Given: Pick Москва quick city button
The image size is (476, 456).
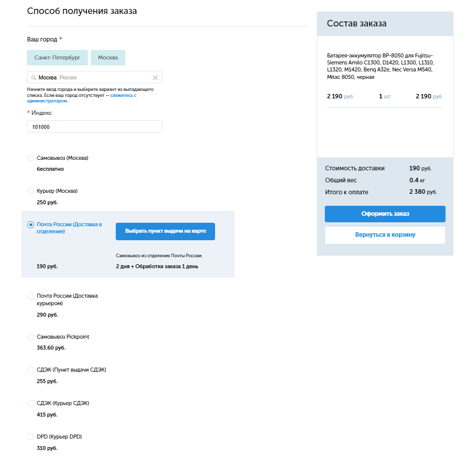Looking at the screenshot, I should (x=108, y=58).
